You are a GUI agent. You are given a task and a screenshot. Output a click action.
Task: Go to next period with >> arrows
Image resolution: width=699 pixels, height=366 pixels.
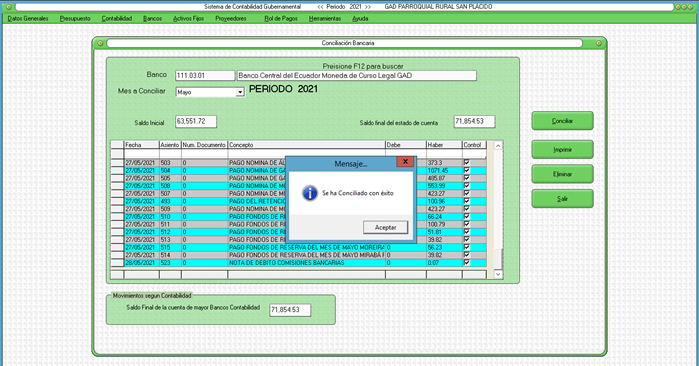coord(368,7)
